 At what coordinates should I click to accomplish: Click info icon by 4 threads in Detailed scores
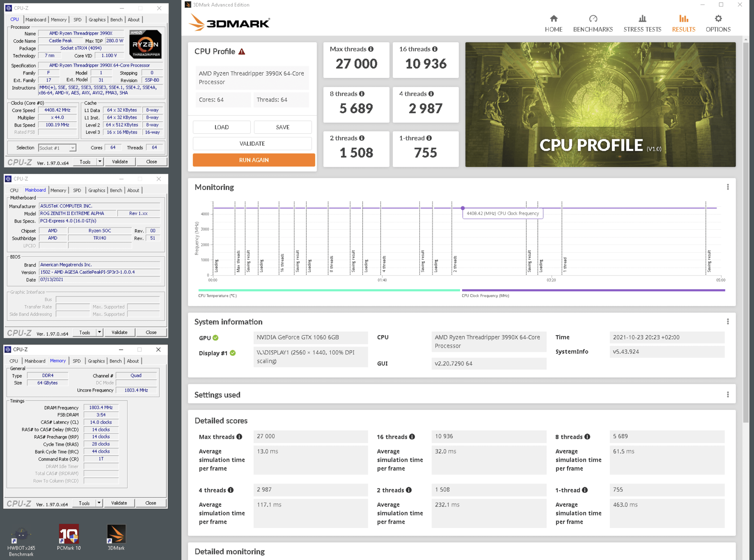(231, 490)
